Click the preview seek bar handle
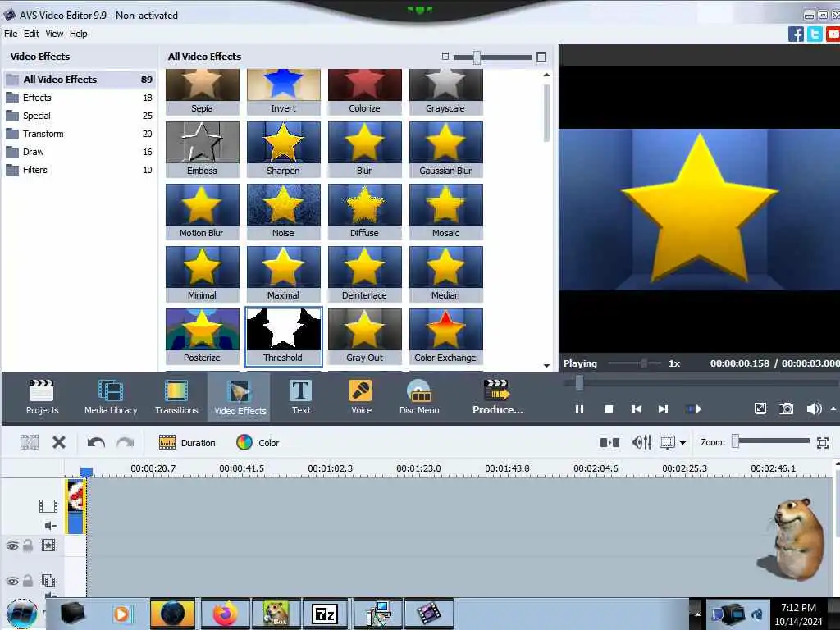Image resolution: width=840 pixels, height=630 pixels. click(x=579, y=382)
